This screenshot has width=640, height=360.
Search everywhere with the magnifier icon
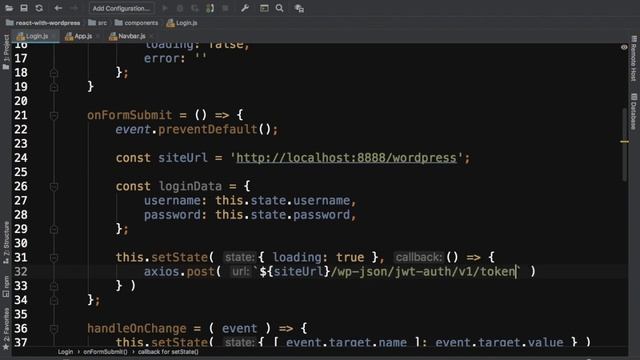(x=280, y=8)
